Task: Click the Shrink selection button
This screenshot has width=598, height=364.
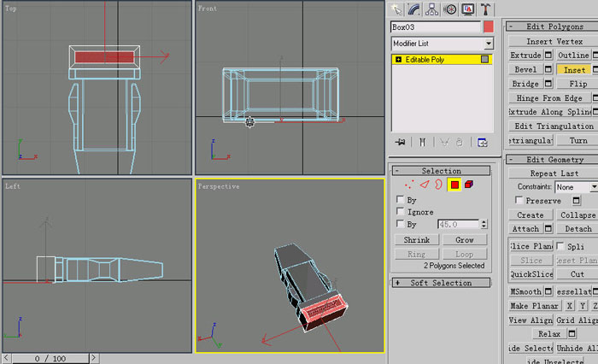Action: click(x=417, y=240)
